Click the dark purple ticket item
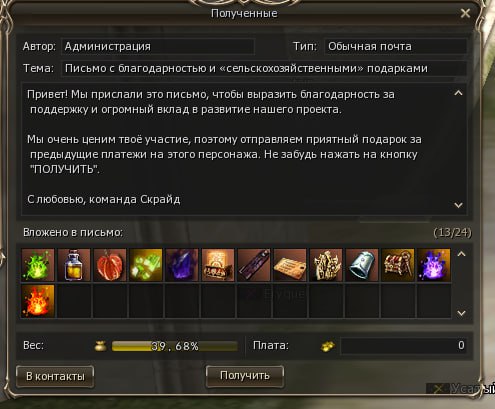This screenshot has height=409, width=495. click(x=254, y=265)
